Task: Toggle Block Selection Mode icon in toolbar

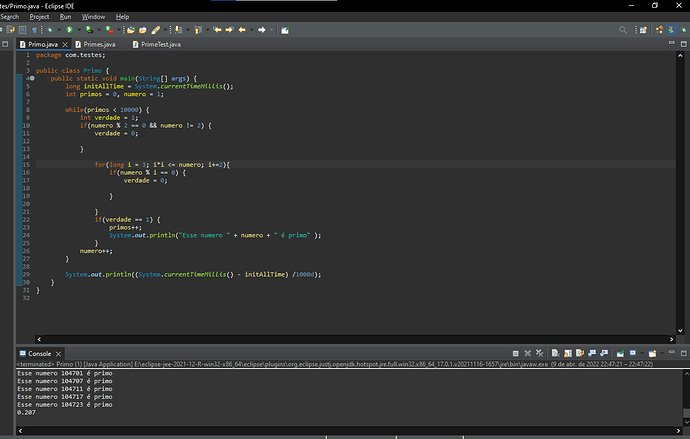Action: (x=22, y=30)
